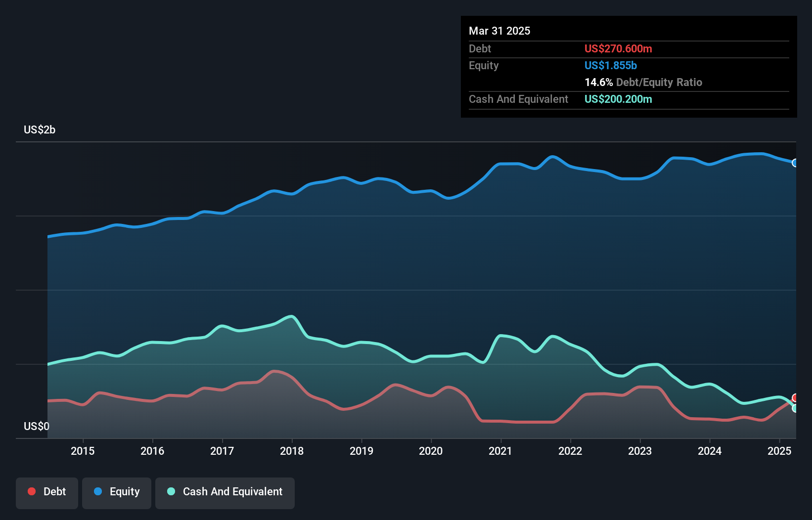The height and width of the screenshot is (520, 812).
Task: Click the 2016 x-axis label
Action: click(152, 451)
